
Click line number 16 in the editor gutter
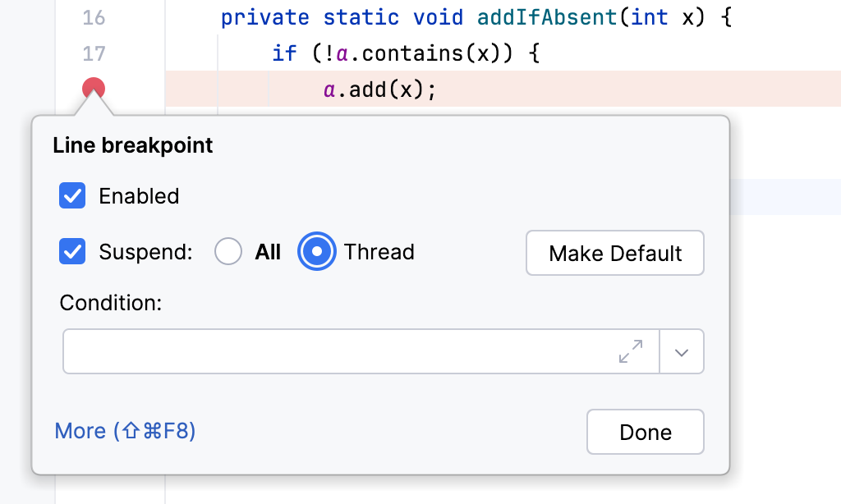93,17
